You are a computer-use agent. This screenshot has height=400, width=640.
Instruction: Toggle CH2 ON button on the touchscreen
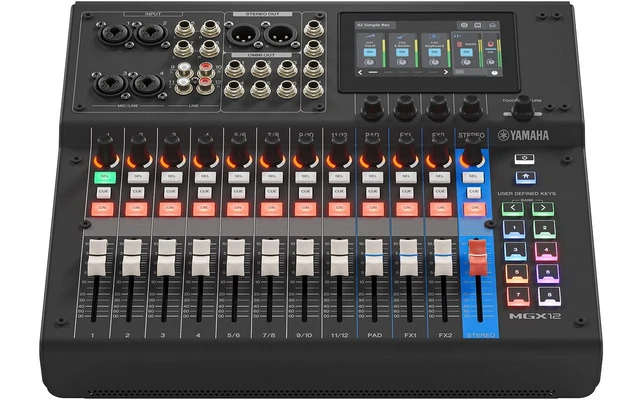pos(402,52)
